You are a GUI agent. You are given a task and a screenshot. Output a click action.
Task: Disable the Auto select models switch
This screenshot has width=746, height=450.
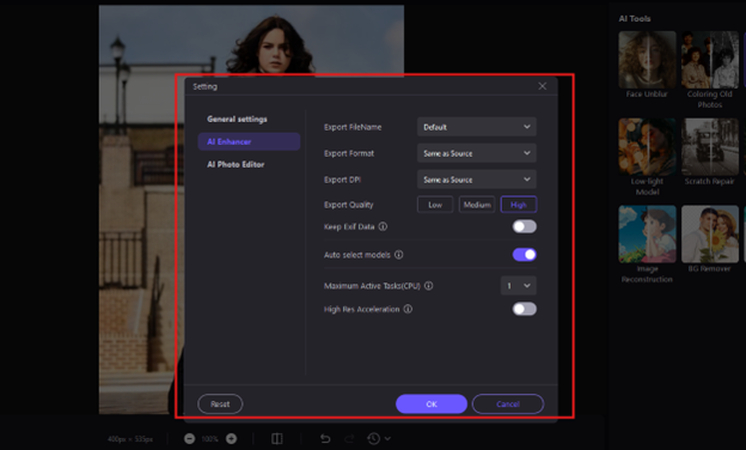click(524, 254)
